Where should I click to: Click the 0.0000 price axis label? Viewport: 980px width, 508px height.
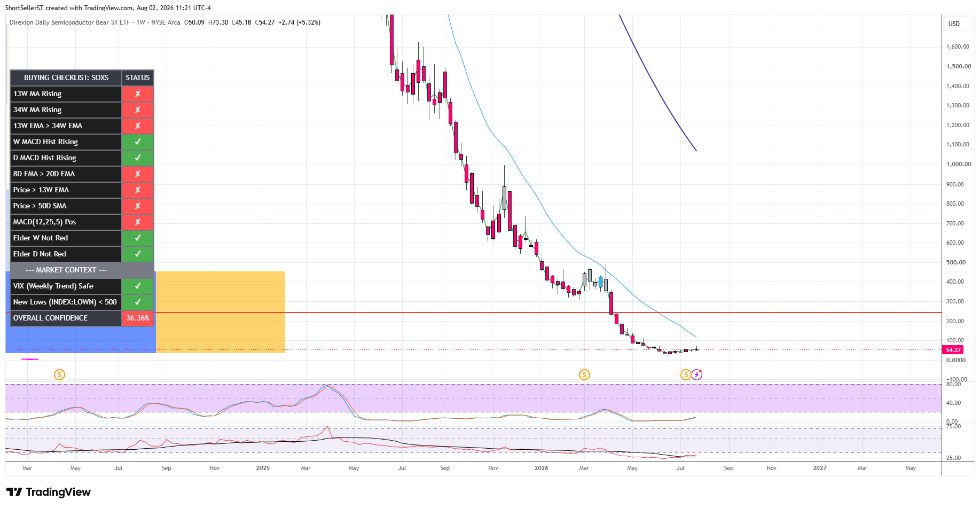[x=956, y=360]
